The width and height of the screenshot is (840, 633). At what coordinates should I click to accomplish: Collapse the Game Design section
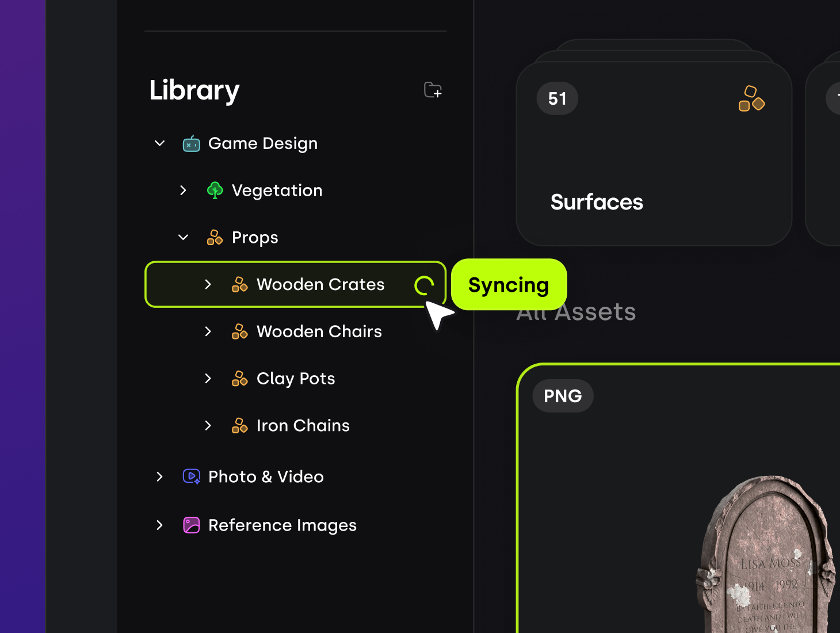pyautogui.click(x=159, y=143)
